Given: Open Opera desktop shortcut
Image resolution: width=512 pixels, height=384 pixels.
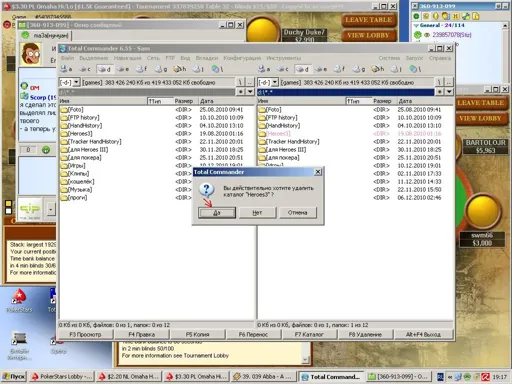Looking at the screenshot, I should tap(58, 344).
